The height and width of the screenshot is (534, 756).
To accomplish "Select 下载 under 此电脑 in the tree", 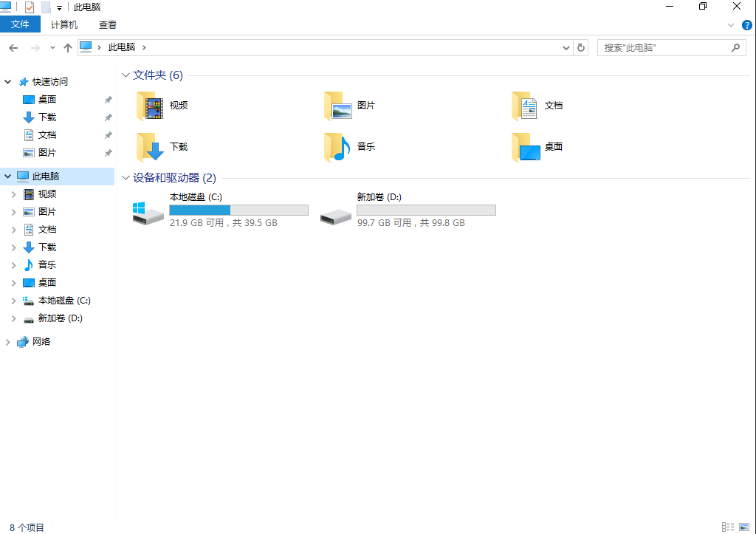I will [47, 247].
